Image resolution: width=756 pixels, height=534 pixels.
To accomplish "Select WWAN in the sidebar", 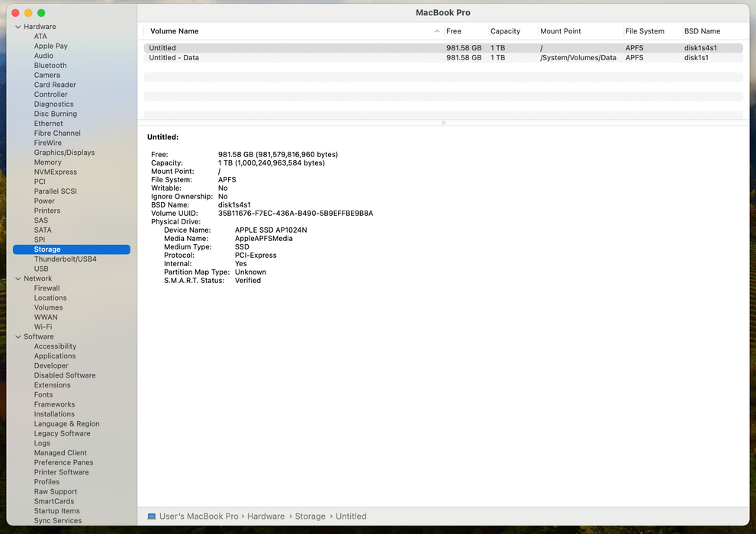I will [46, 317].
